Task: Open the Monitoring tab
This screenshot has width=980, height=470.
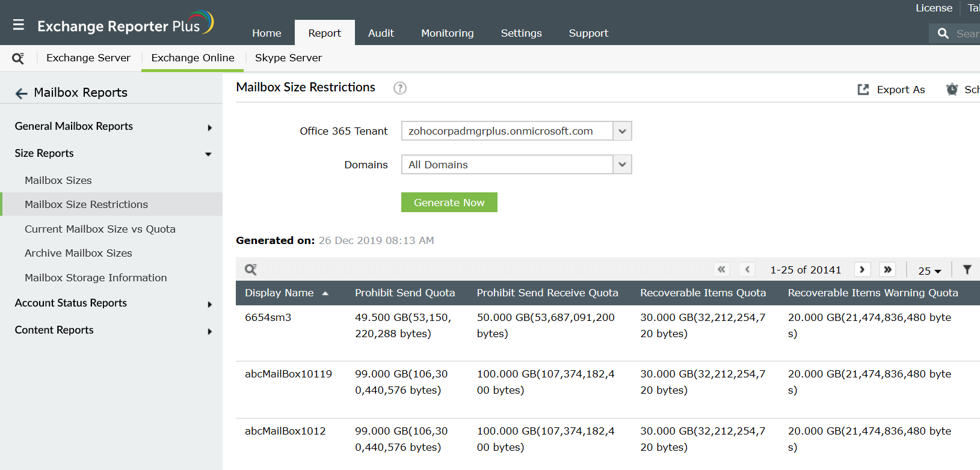Action: (x=448, y=33)
